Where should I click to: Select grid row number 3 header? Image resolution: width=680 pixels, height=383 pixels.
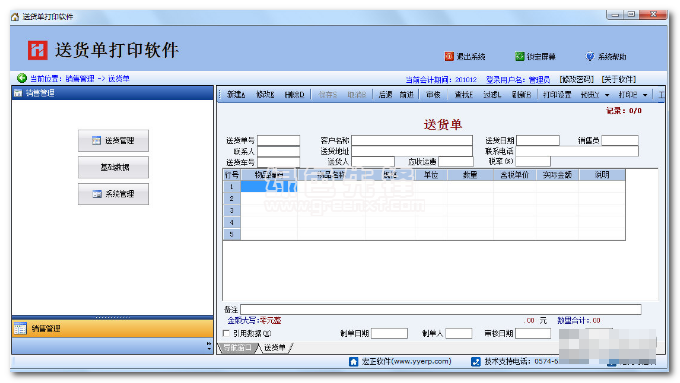[232, 210]
